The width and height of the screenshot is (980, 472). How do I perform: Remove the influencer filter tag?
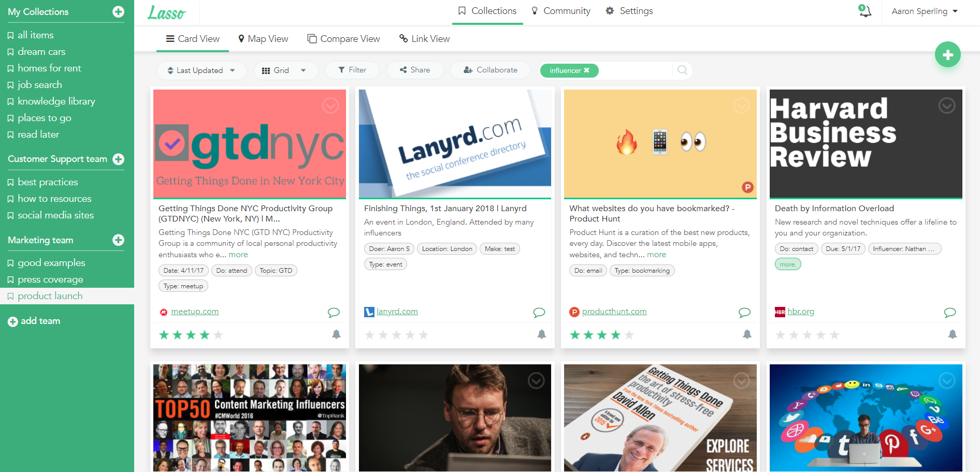[x=586, y=70]
